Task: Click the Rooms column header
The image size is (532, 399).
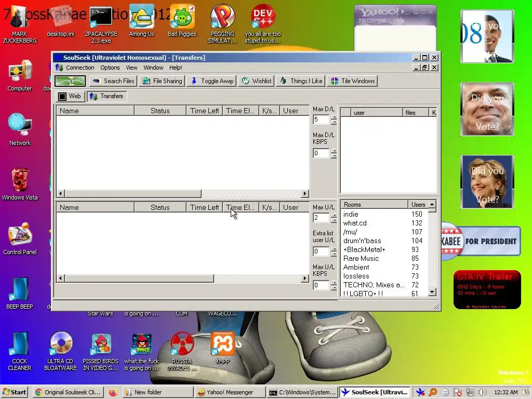Action: [374, 205]
